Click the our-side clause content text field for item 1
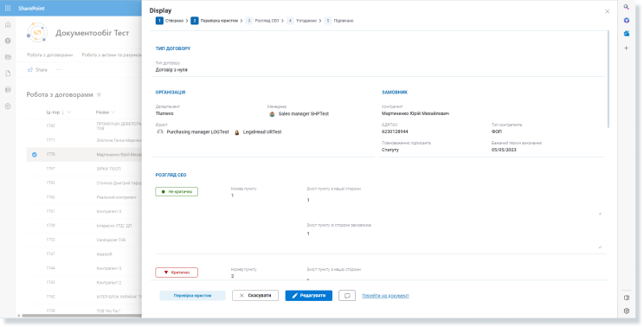 454,206
